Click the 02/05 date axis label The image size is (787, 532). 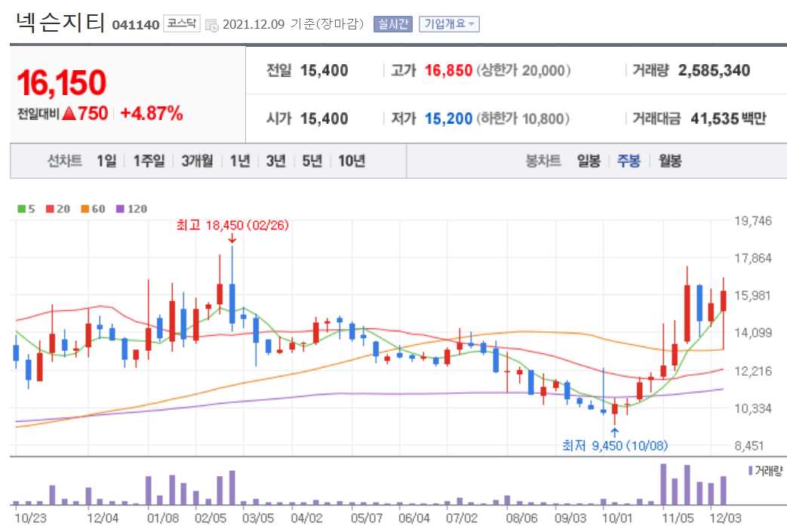pyautogui.click(x=211, y=518)
